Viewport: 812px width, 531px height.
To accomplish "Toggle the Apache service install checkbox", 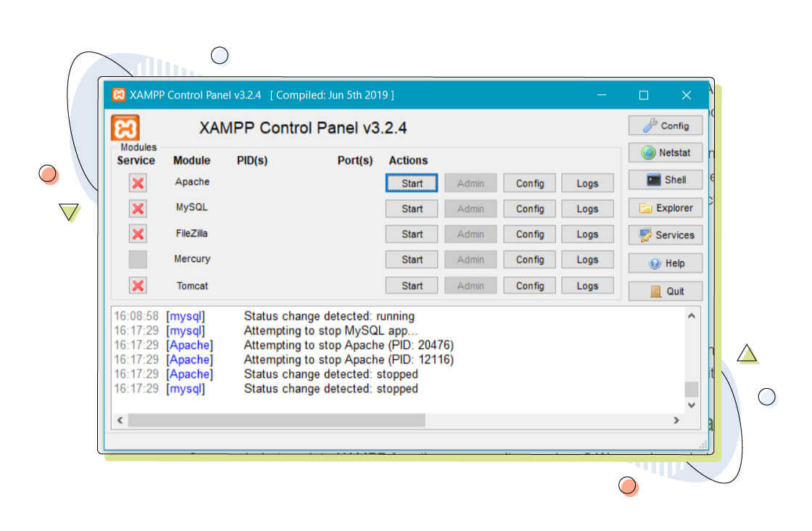I will click(x=138, y=183).
